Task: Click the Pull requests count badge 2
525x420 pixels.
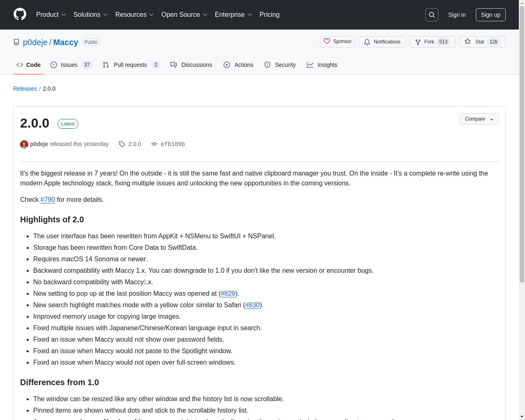Action: click(156, 65)
